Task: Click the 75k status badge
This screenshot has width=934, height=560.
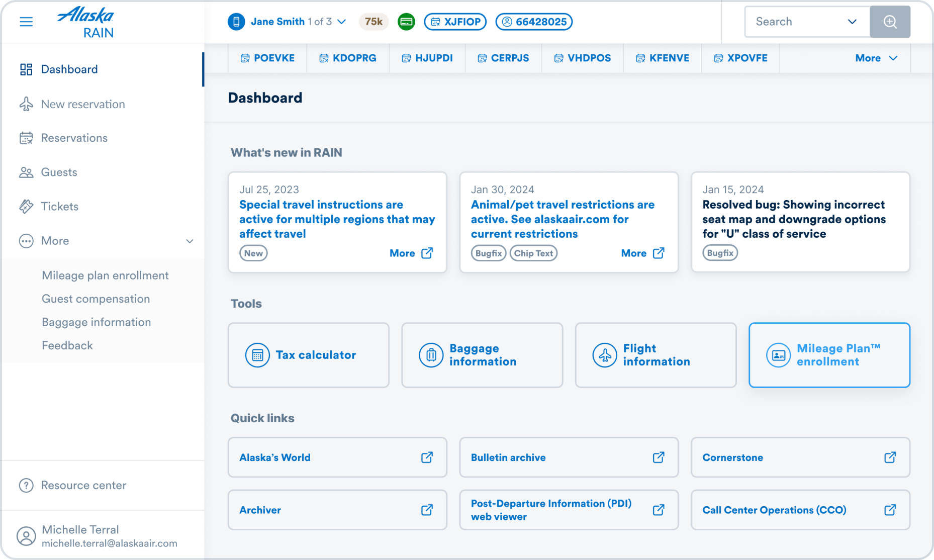Action: click(373, 22)
